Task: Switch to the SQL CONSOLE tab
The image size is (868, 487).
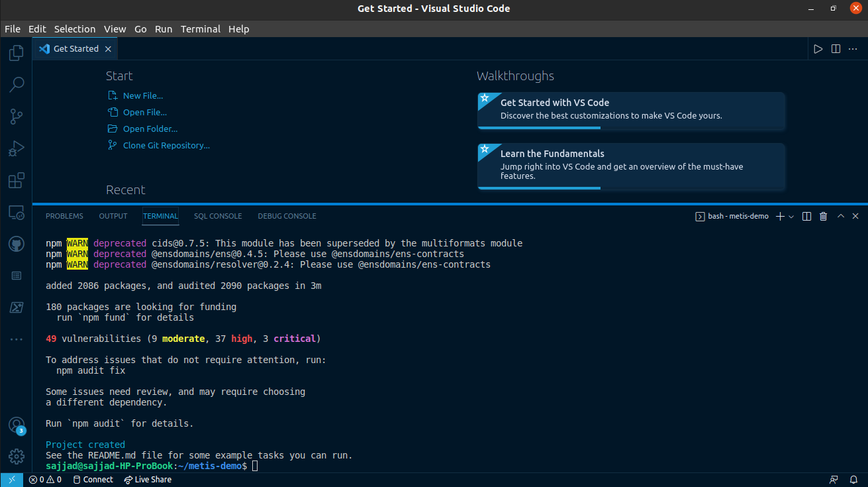Action: click(218, 216)
